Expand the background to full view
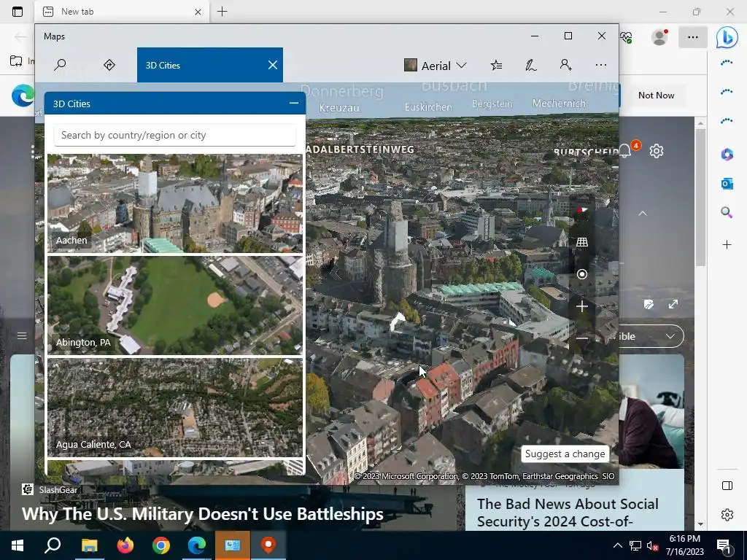Screen dimensions: 747x560 coord(673,304)
